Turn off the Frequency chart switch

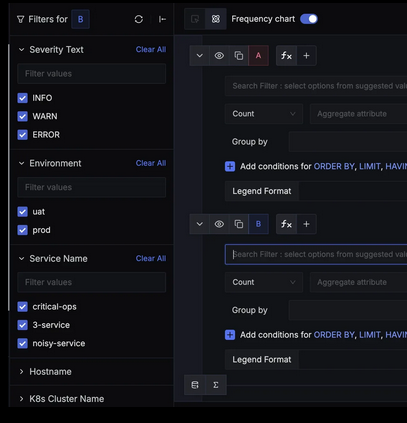tap(309, 19)
